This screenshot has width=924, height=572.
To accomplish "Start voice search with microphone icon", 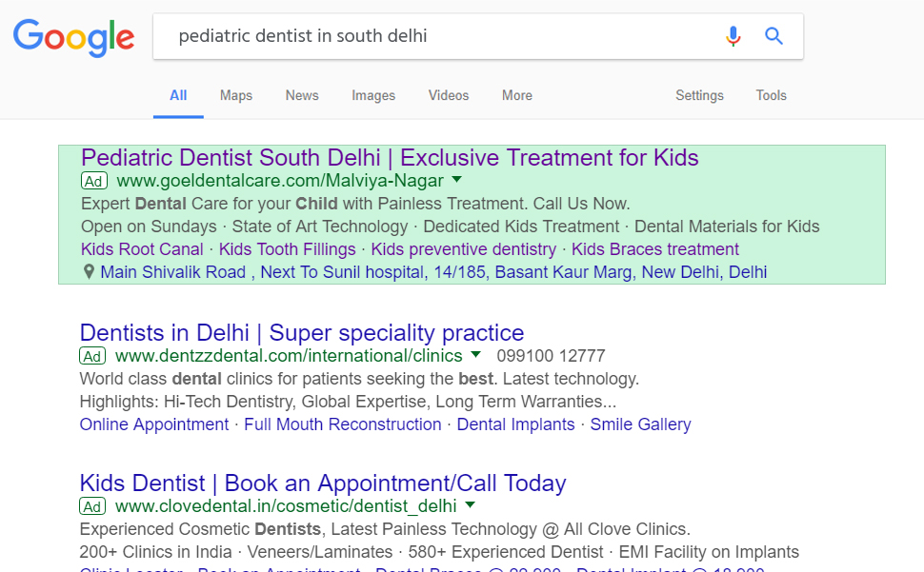I will tap(733, 36).
